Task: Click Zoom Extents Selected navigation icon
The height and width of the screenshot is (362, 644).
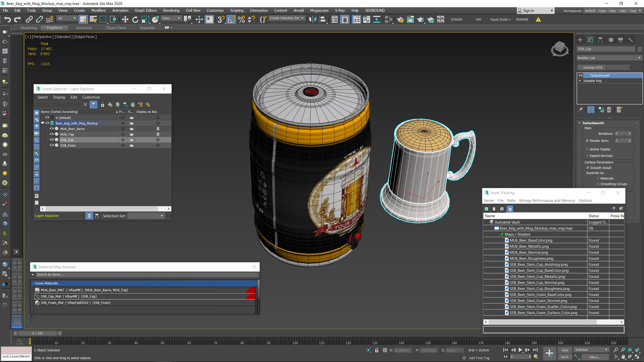Action: [x=630, y=350]
